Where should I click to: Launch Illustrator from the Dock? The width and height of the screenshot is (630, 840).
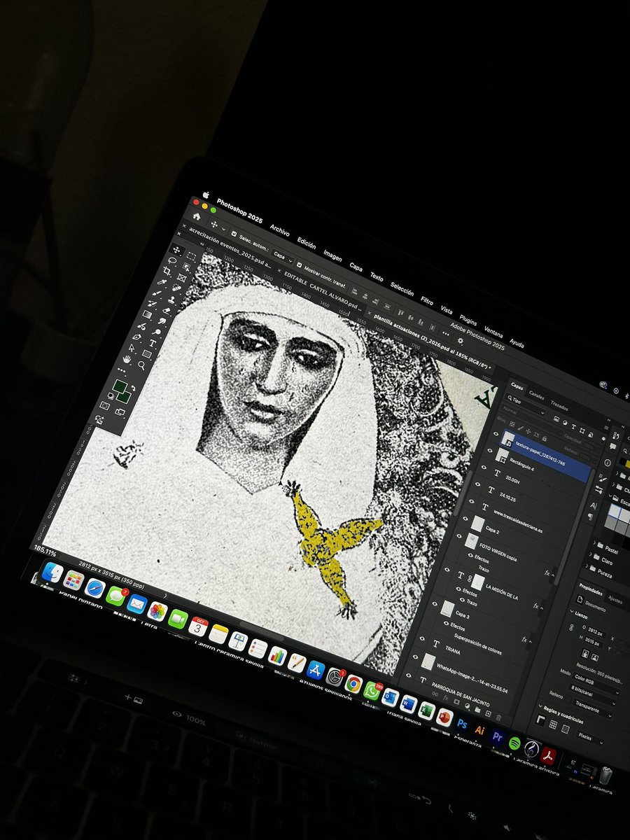tap(480, 729)
